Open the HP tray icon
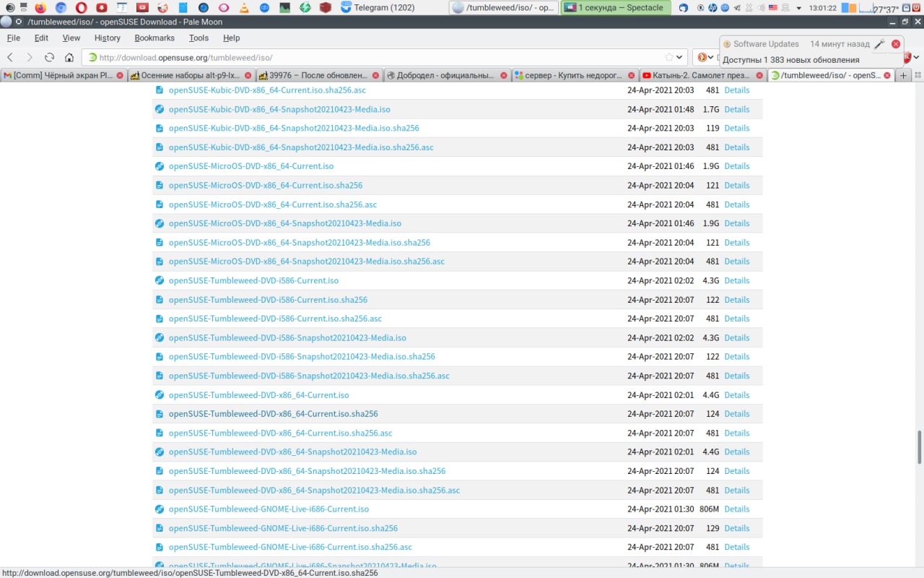The height and width of the screenshot is (578, 924). [713, 8]
